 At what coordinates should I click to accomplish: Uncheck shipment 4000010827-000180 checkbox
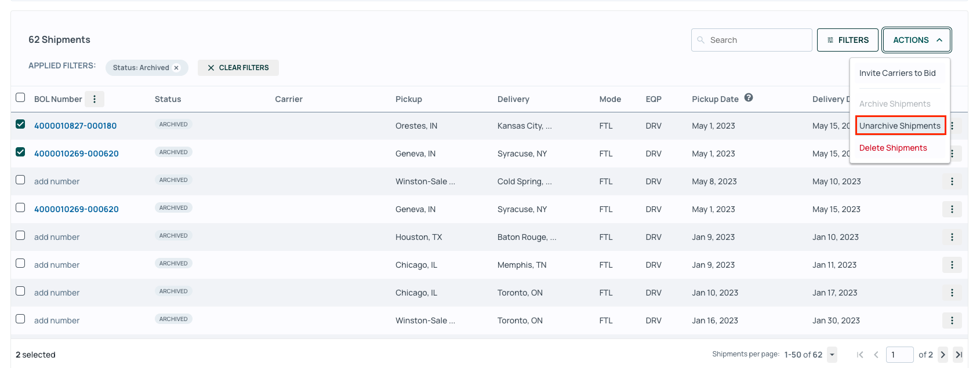(x=20, y=124)
